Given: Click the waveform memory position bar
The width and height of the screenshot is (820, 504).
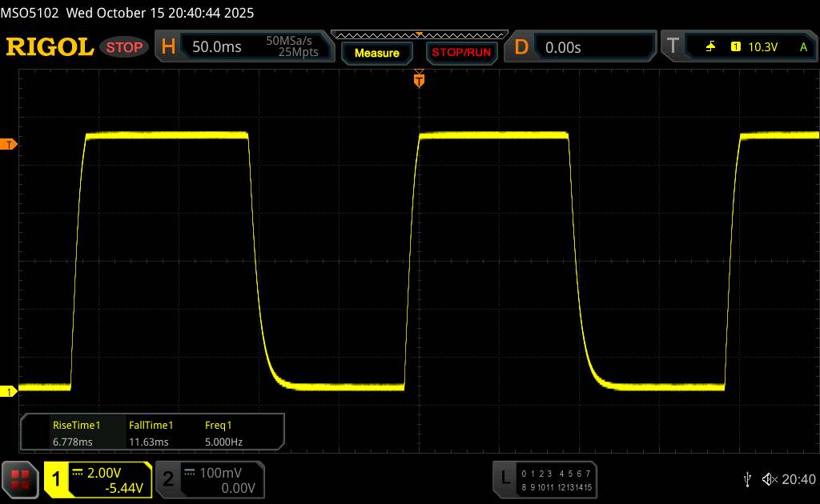Looking at the screenshot, I should 418,35.
